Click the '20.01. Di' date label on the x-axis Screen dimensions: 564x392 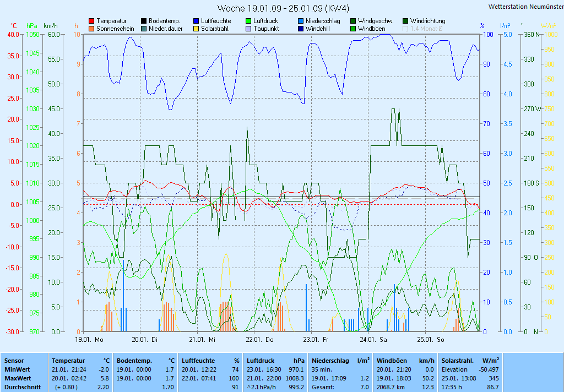pos(144,340)
